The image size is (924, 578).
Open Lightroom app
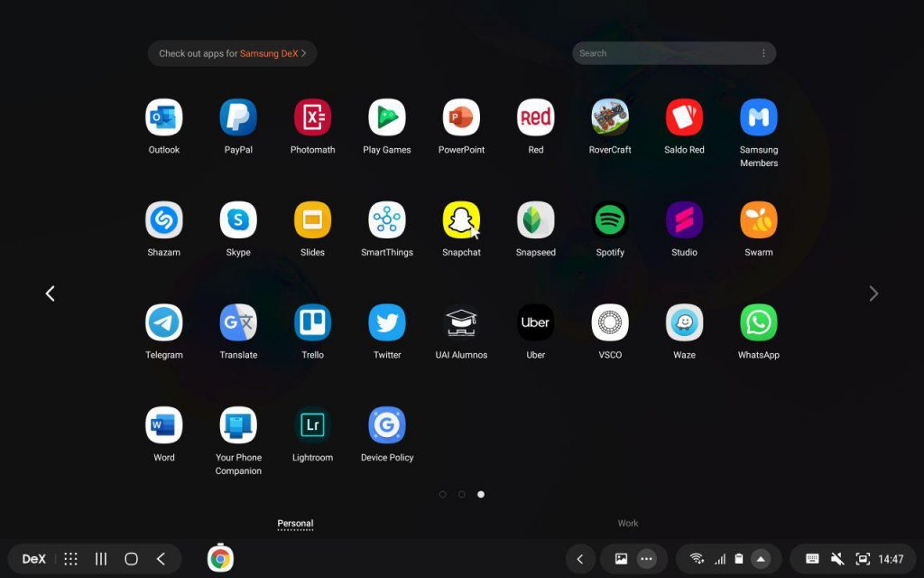(x=312, y=425)
